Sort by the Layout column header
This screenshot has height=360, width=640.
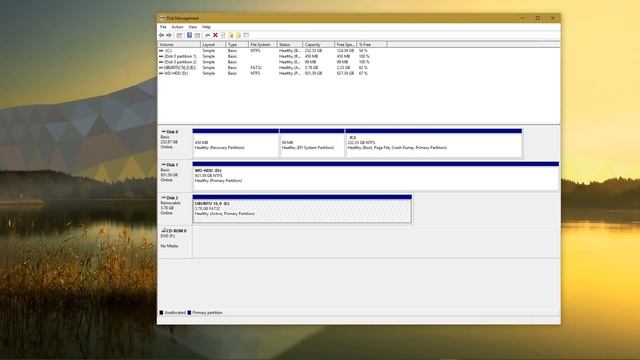(x=213, y=44)
